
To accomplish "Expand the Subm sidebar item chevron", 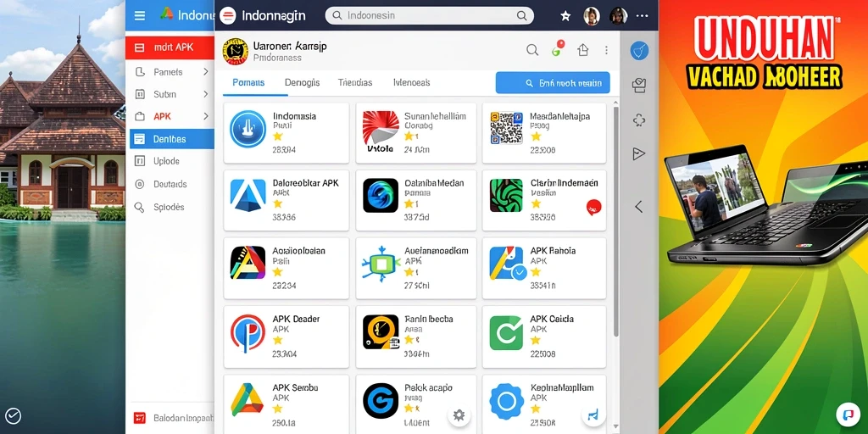I will 205,94.
